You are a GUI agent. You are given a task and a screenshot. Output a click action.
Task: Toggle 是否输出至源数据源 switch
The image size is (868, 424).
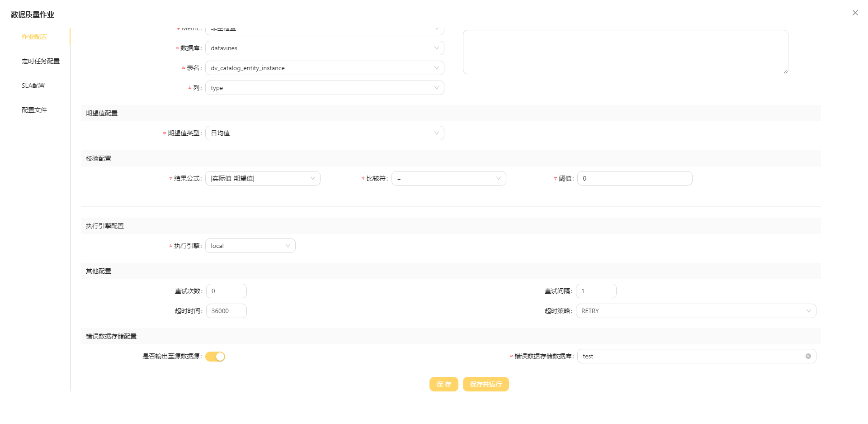tap(215, 357)
